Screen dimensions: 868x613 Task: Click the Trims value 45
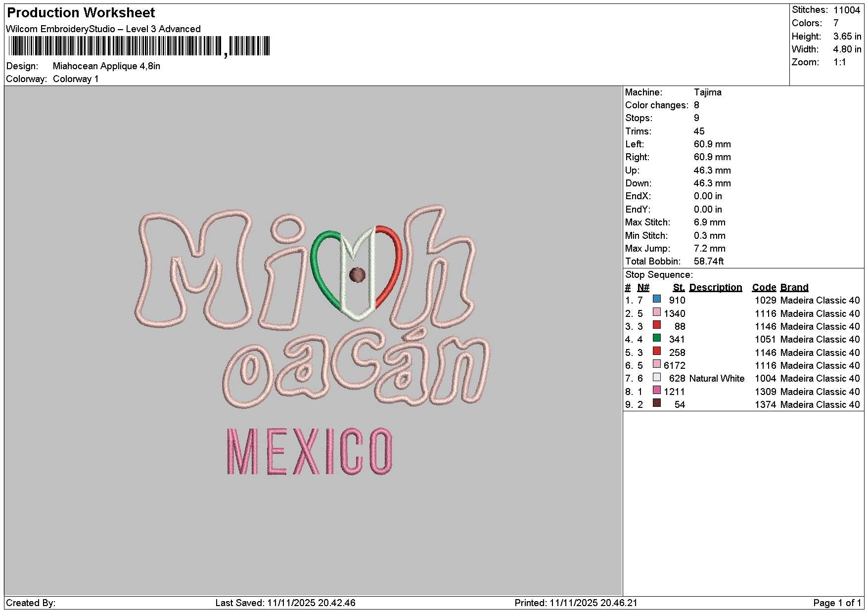699,131
